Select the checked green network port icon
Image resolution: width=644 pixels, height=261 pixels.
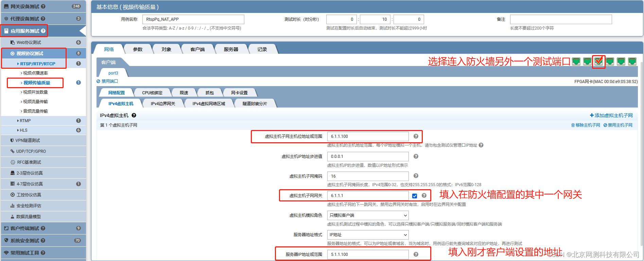[598, 62]
